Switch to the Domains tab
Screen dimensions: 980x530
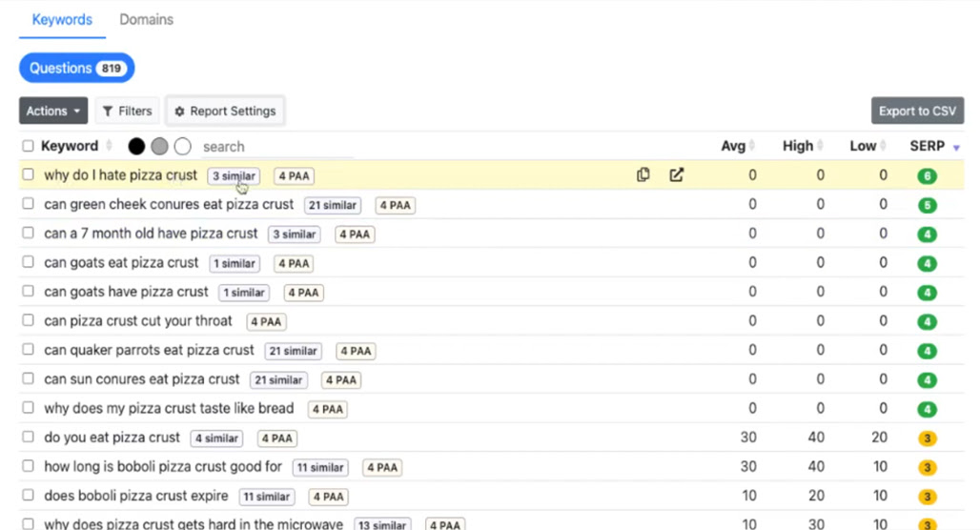tap(146, 19)
